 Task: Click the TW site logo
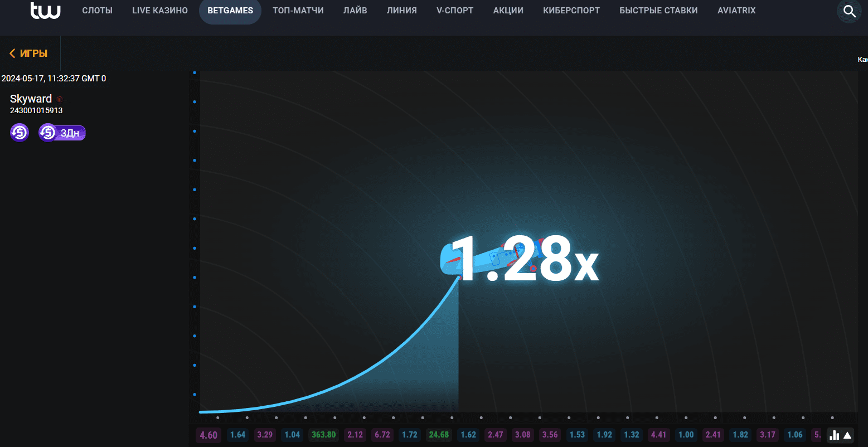point(45,11)
